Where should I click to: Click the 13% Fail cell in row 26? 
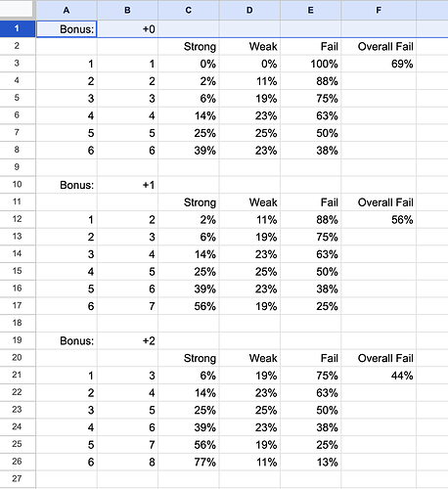(311, 462)
